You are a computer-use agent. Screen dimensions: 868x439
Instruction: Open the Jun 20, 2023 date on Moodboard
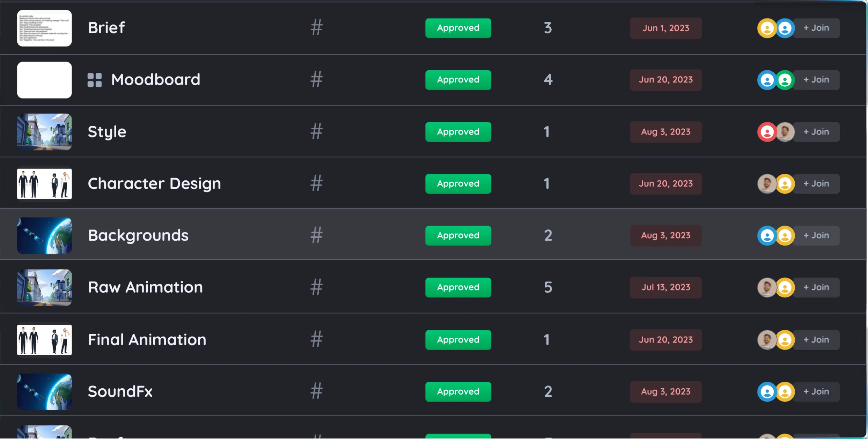pos(665,80)
